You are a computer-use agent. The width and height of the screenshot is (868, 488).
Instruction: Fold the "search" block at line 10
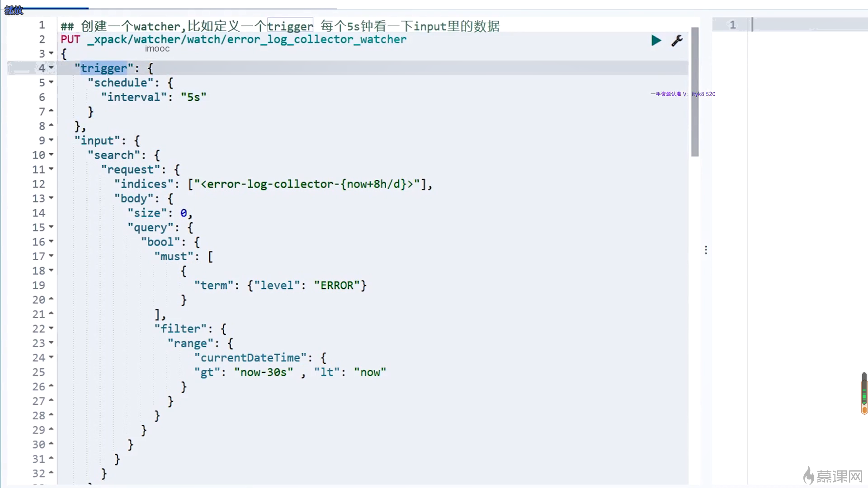(51, 155)
